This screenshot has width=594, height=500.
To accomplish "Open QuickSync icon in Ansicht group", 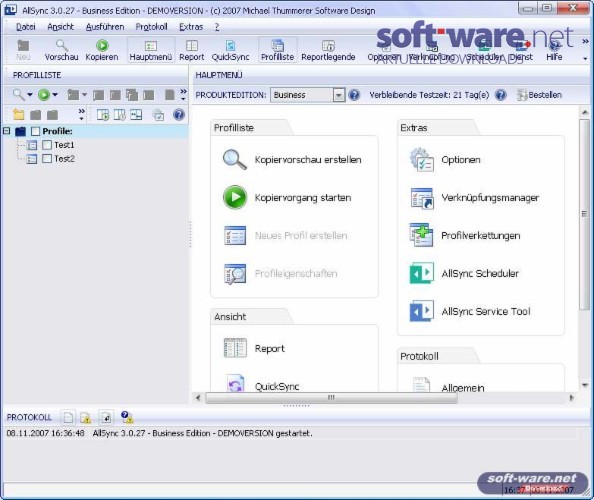I will (x=235, y=384).
